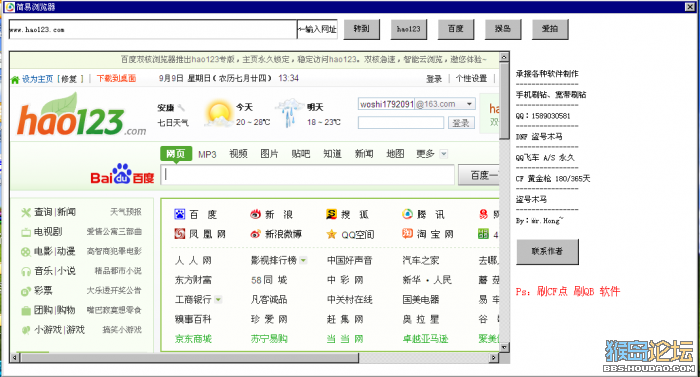Click the 凤凰网 red swirl icon
The height and width of the screenshot is (377, 700).
(x=180, y=234)
